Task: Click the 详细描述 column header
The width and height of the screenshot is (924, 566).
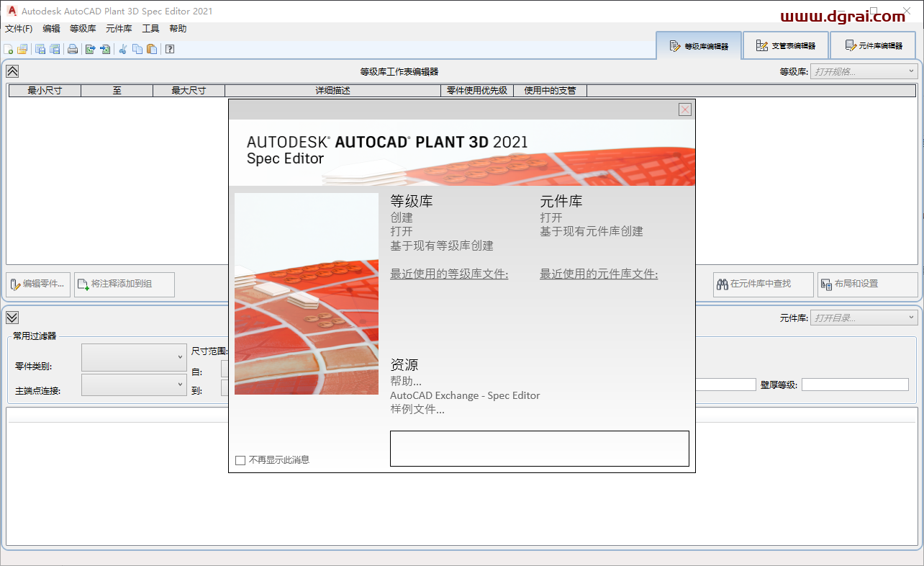Action: [332, 91]
